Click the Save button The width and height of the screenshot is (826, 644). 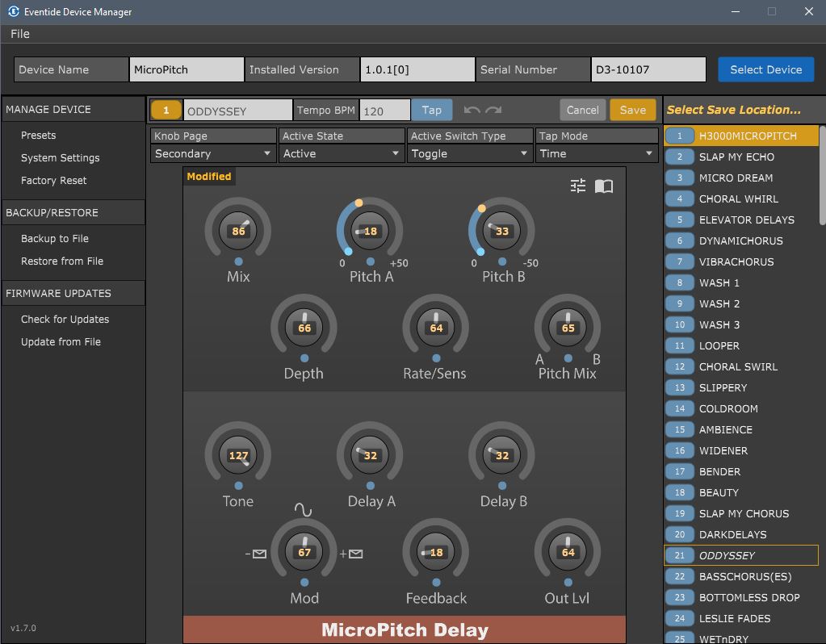633,110
